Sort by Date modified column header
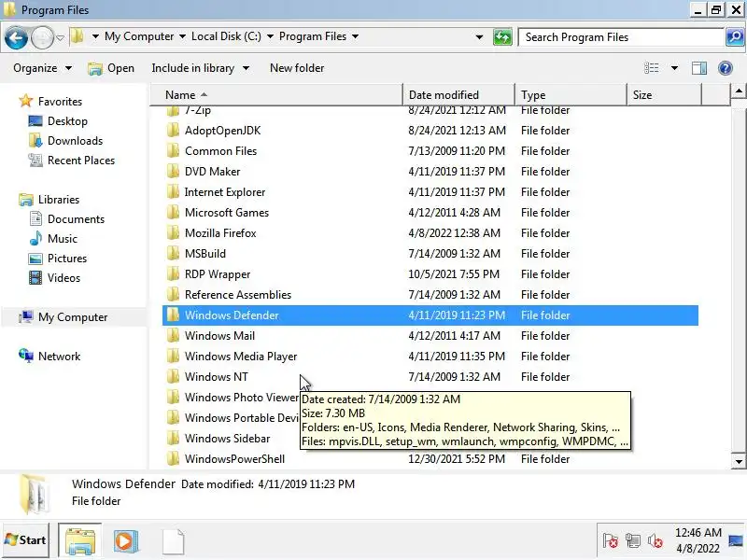The height and width of the screenshot is (560, 747). 458,95
